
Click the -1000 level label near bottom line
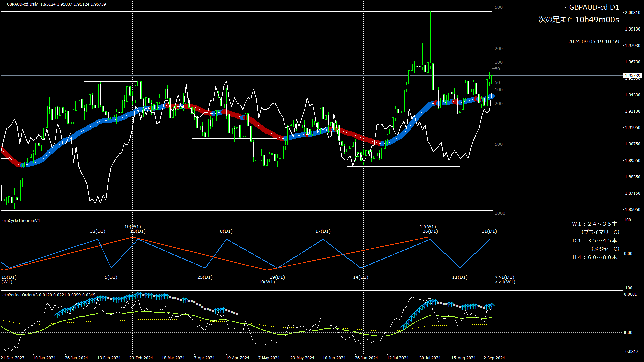tap(499, 213)
